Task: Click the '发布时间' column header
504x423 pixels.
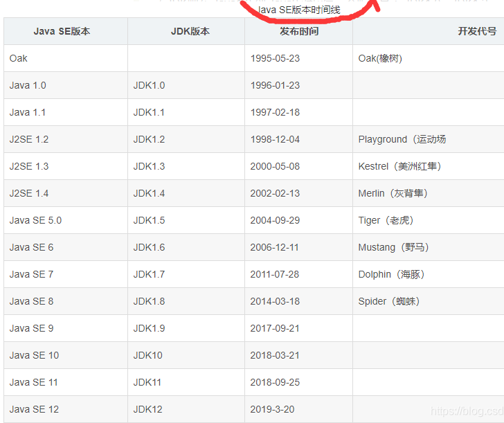Action: 299,32
